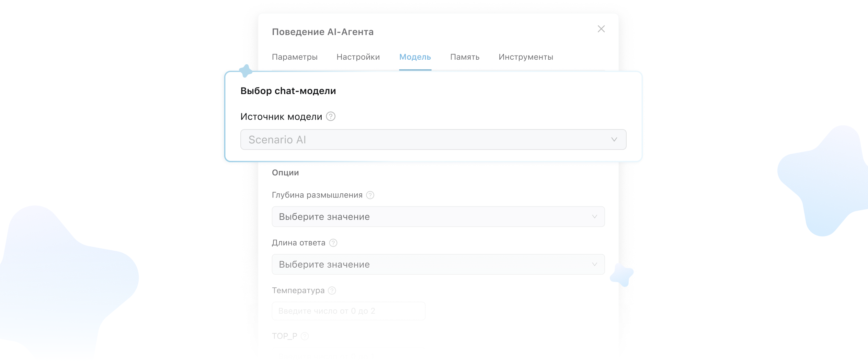The height and width of the screenshot is (362, 868).
Task: Click chevron arrow in Scenario AI field
Action: pos(614,140)
